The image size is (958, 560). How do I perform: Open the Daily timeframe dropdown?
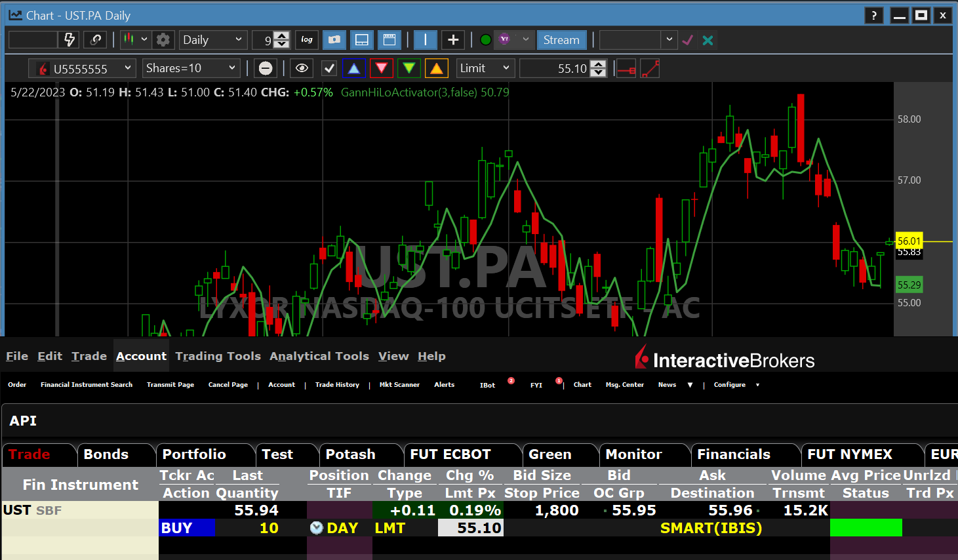click(212, 40)
